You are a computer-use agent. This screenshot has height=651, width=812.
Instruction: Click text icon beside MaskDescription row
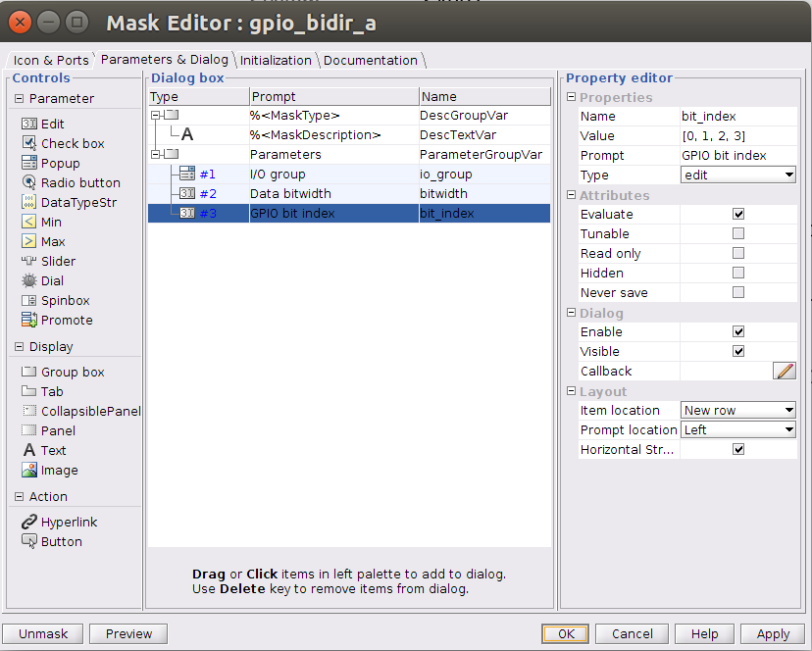[x=187, y=134]
